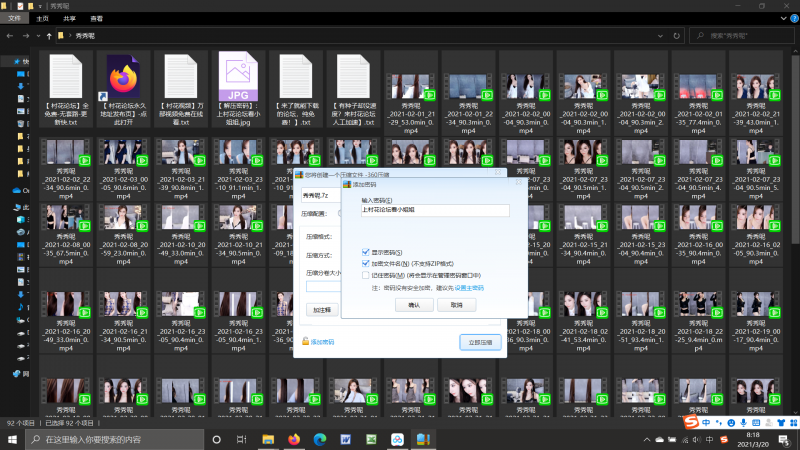
Task: Open the 文件 file menu
Action: pos(14,18)
